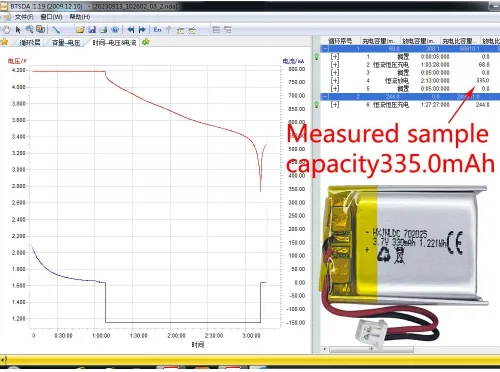Click the third column header 放电容量
Screen dimensions: 500x372
(420, 41)
